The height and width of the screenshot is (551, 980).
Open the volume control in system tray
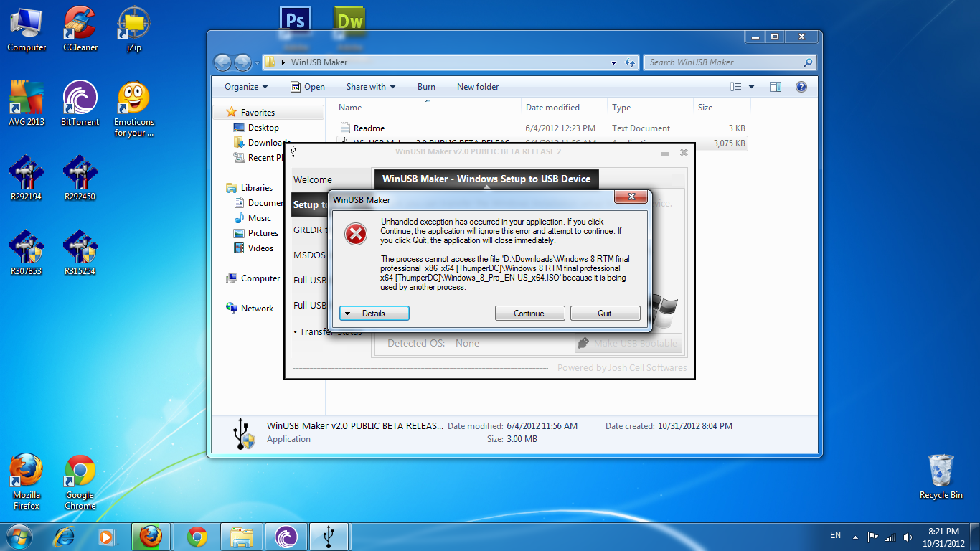[908, 537]
